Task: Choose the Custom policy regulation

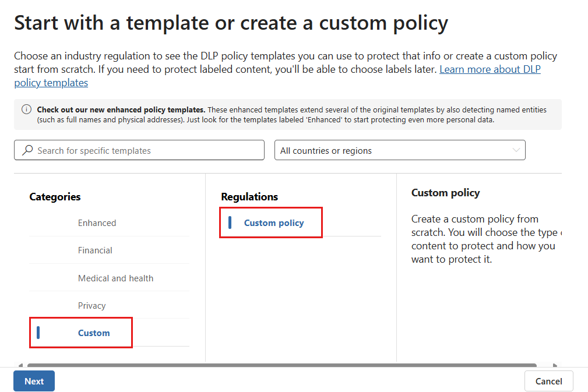Action: pos(273,223)
